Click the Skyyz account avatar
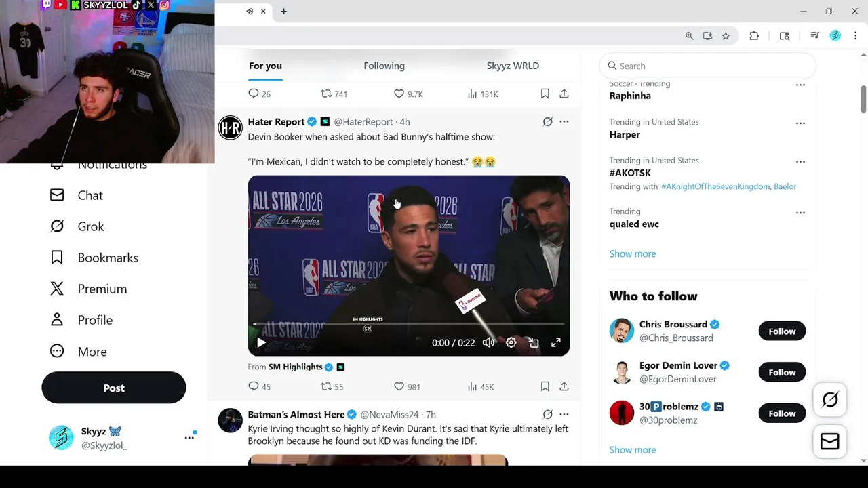 [x=61, y=438]
